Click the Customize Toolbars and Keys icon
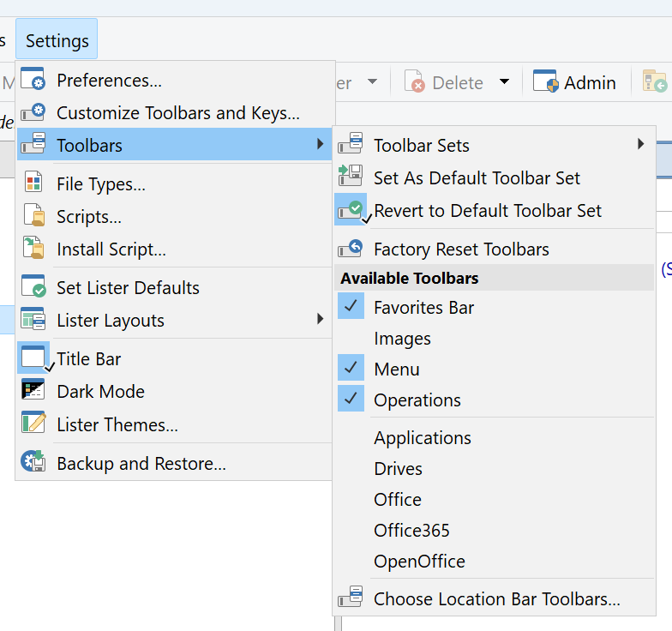Image resolution: width=672 pixels, height=631 pixels. coord(33,112)
